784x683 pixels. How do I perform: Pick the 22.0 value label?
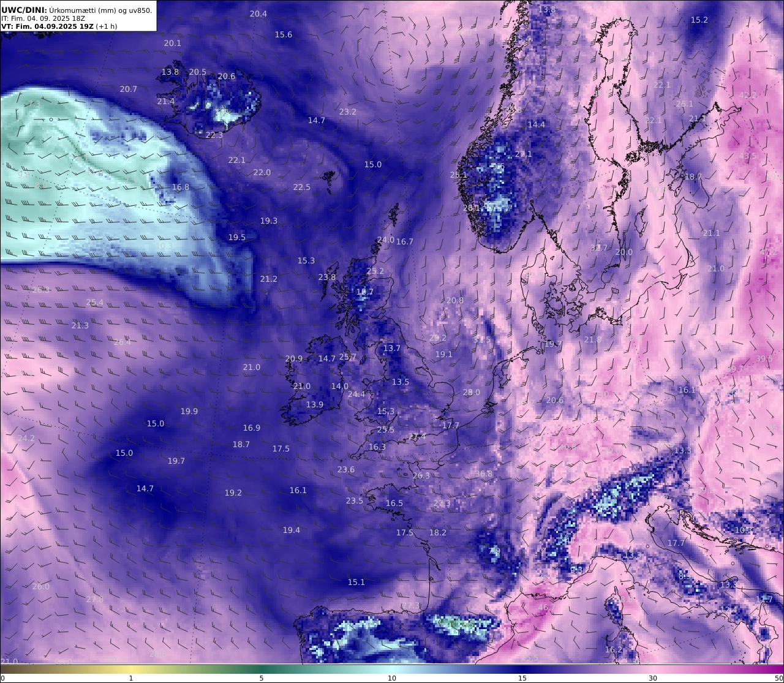[x=262, y=172]
